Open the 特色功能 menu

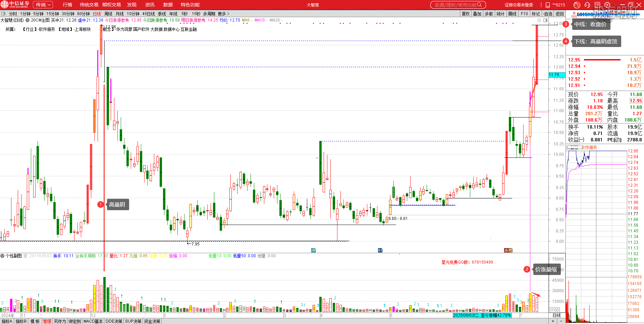click(x=190, y=5)
